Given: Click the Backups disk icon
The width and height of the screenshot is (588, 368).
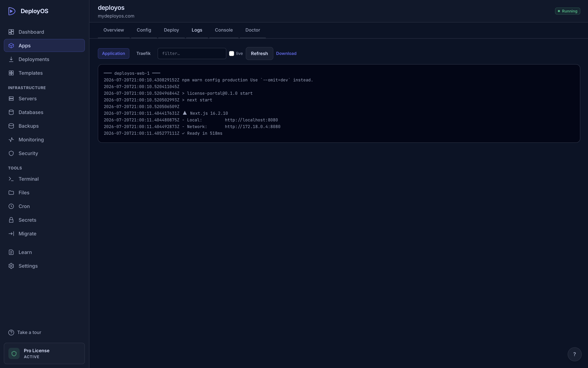Looking at the screenshot, I should coord(11,126).
